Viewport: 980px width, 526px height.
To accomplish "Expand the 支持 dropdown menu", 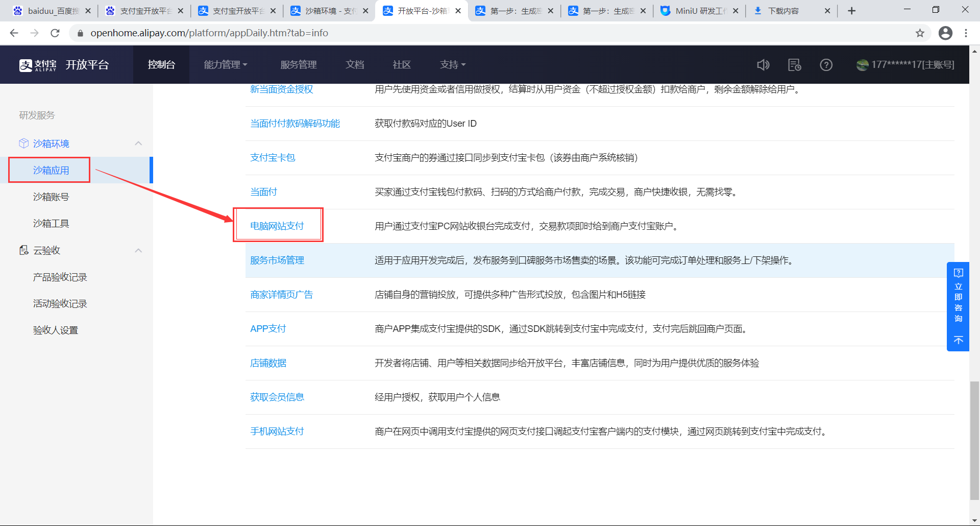I will point(453,65).
